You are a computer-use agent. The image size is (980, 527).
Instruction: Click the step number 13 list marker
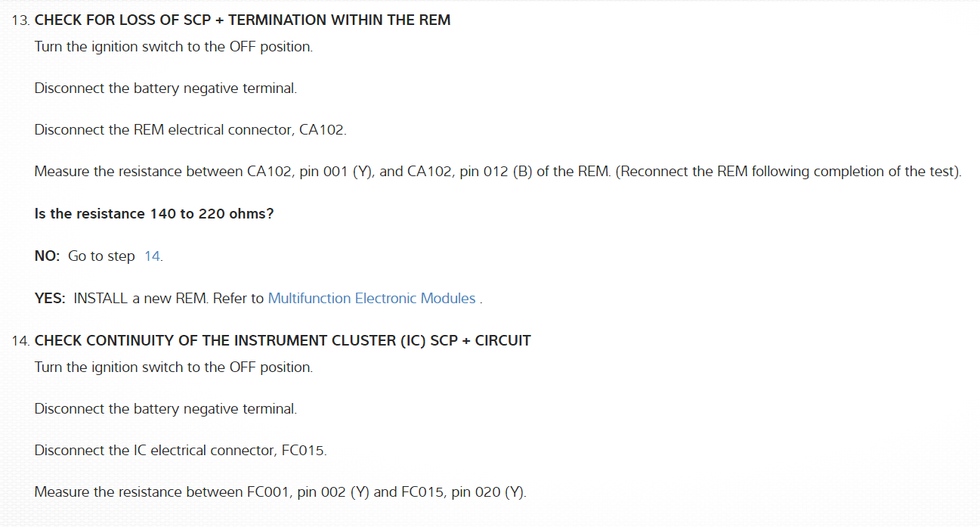pos(20,20)
